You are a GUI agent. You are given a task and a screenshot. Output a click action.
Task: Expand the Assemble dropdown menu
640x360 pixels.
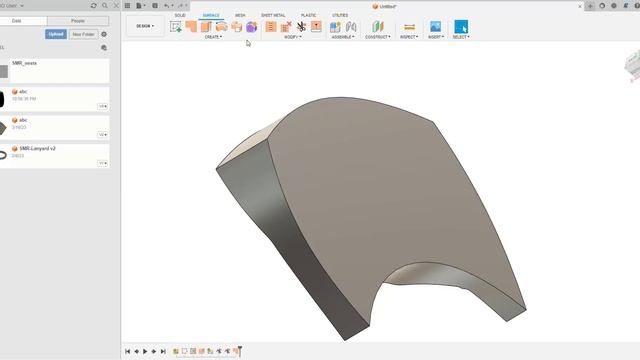[x=343, y=37]
